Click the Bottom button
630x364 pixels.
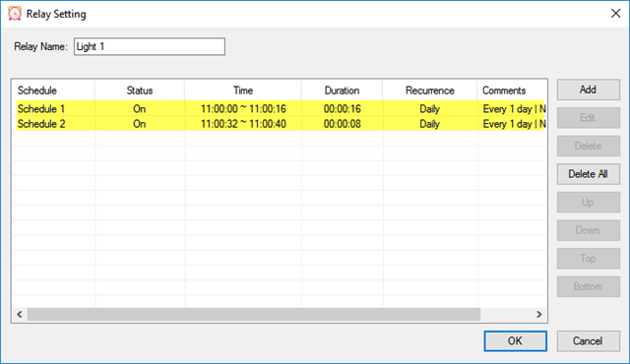point(589,286)
